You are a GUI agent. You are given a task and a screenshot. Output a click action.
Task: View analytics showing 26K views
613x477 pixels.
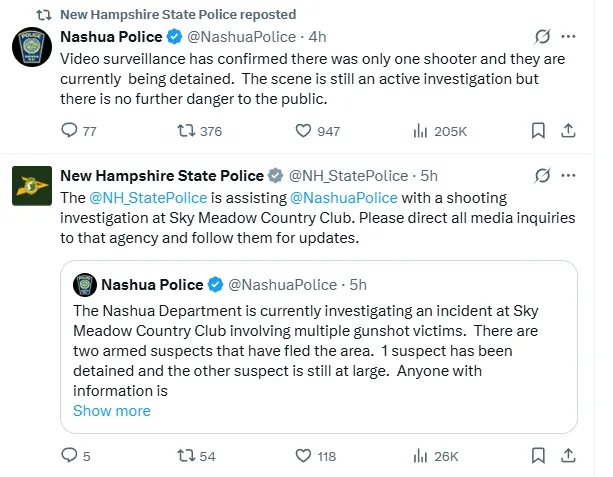(421, 456)
